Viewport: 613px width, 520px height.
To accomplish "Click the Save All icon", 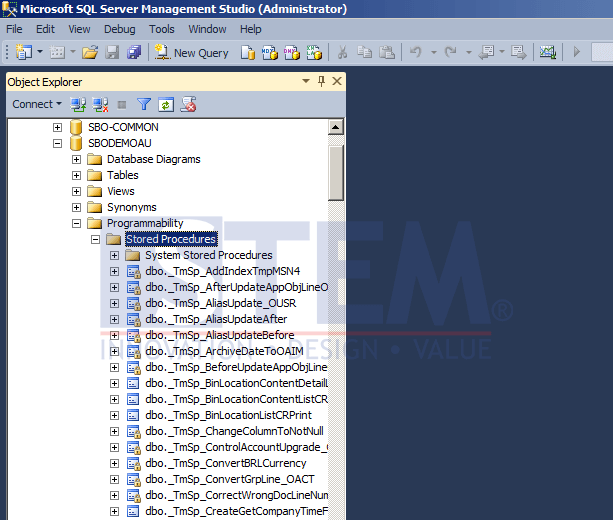I will pyautogui.click(x=134, y=52).
